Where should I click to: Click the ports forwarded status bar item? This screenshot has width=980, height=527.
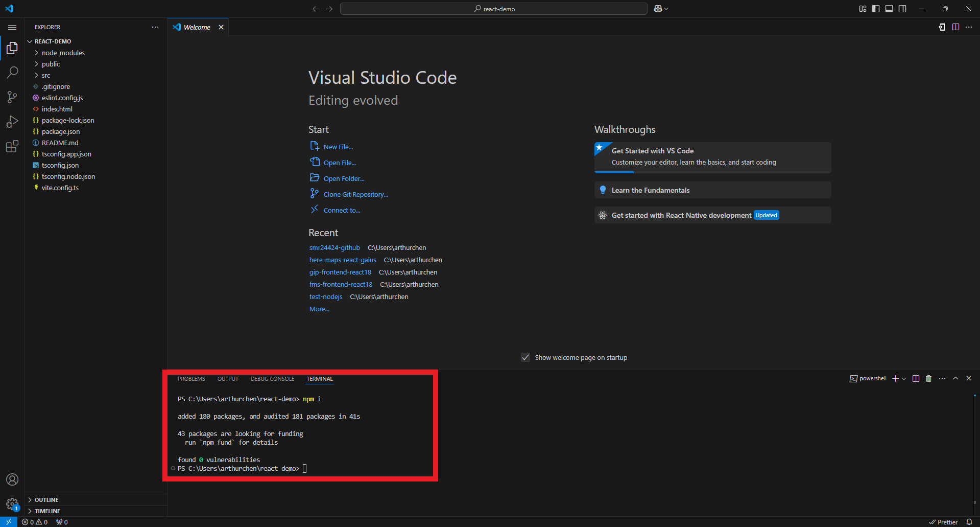coord(62,522)
